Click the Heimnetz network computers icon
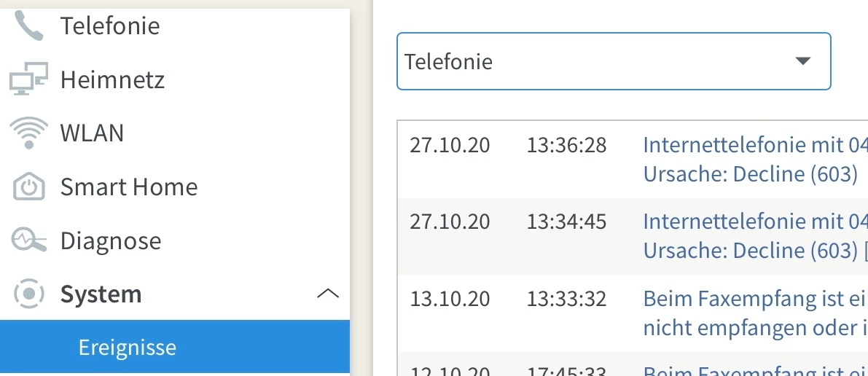 29,79
